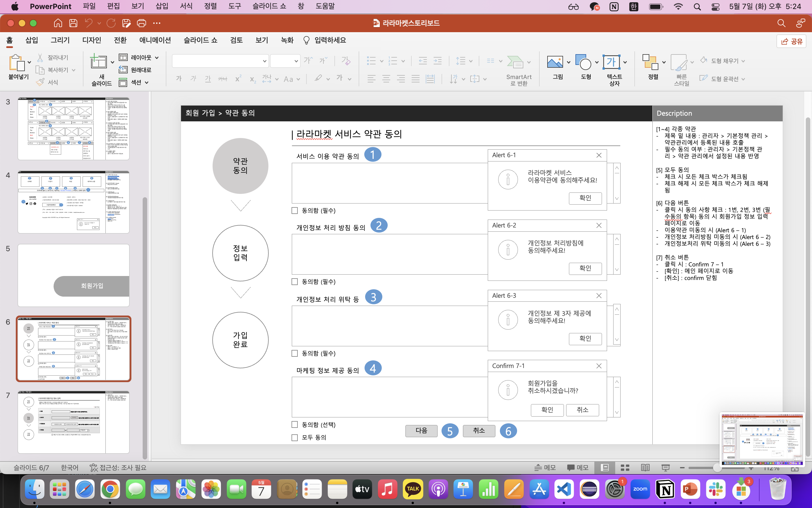812x508 pixels.
Task: Expand the paste options arrow
Action: point(29,62)
